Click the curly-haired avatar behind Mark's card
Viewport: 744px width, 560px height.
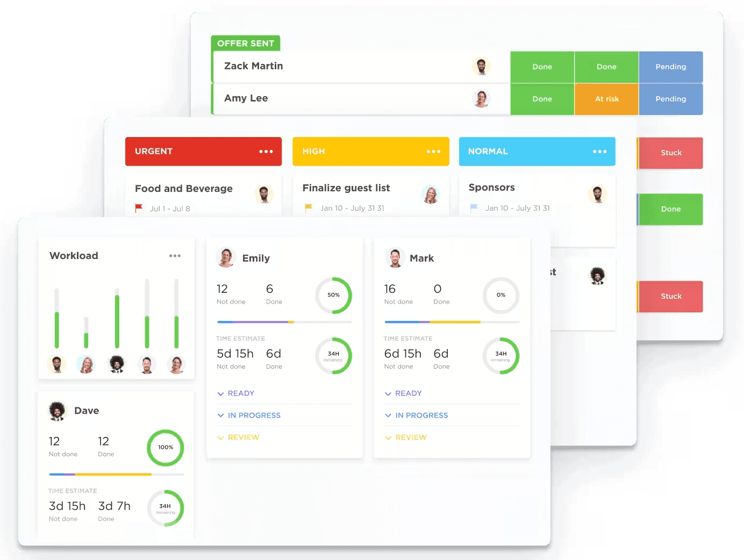pyautogui.click(x=597, y=276)
